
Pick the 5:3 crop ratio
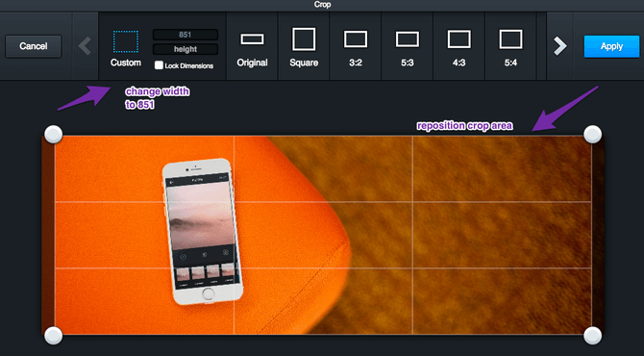[x=408, y=39]
